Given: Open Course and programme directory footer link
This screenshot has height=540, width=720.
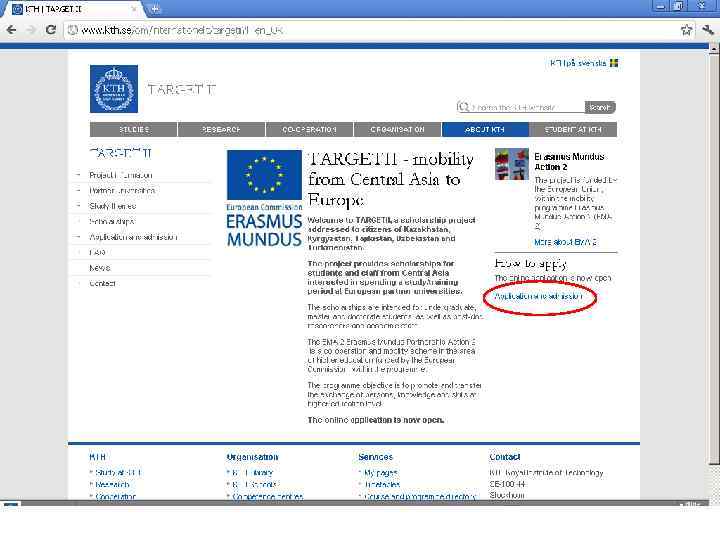Looking at the screenshot, I should 420,496.
